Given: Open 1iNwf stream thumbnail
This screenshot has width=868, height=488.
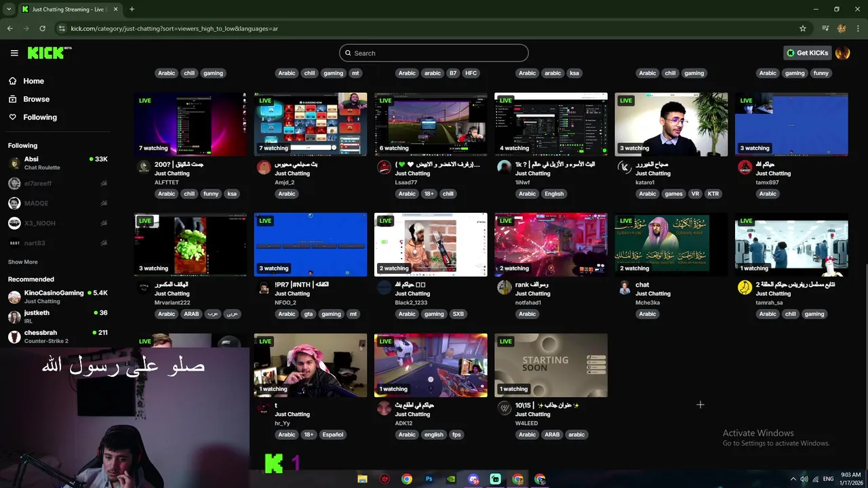Looking at the screenshot, I should click(x=551, y=124).
